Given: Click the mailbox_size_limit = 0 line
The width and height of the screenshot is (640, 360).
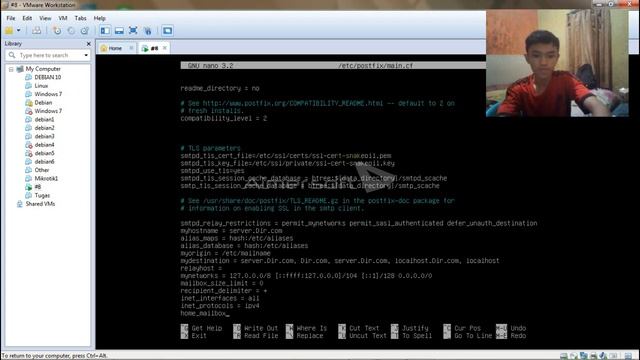Looking at the screenshot, I should tap(222, 283).
